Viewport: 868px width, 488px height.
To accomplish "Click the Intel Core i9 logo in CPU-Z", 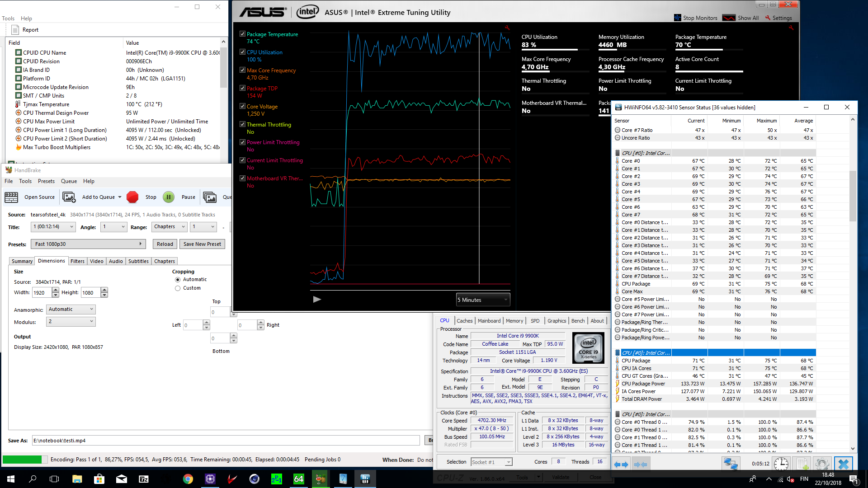I will (x=588, y=348).
